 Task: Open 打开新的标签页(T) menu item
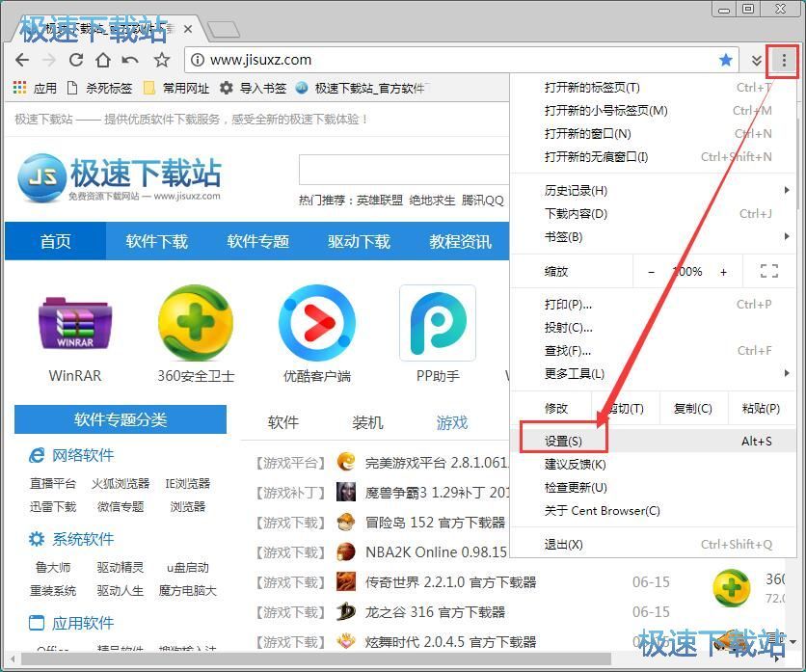(x=653, y=88)
